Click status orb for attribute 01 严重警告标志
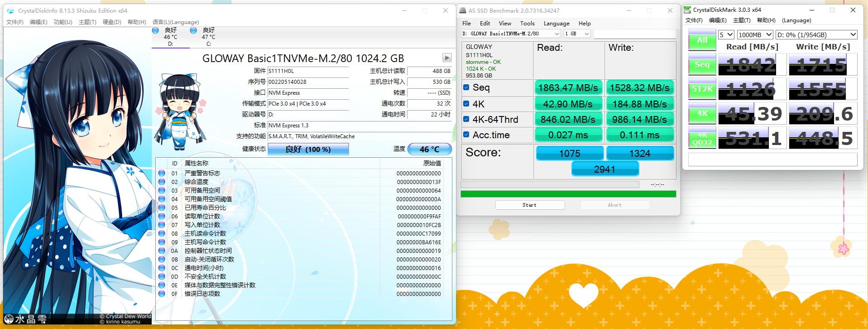Viewport: 868px width, 329px height. (x=162, y=173)
